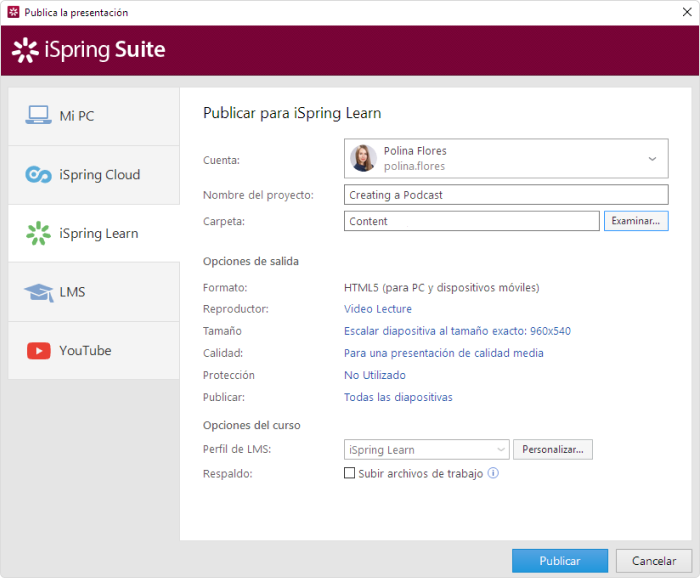
Task: Click the No Utilizado protection link
Action: point(375,375)
